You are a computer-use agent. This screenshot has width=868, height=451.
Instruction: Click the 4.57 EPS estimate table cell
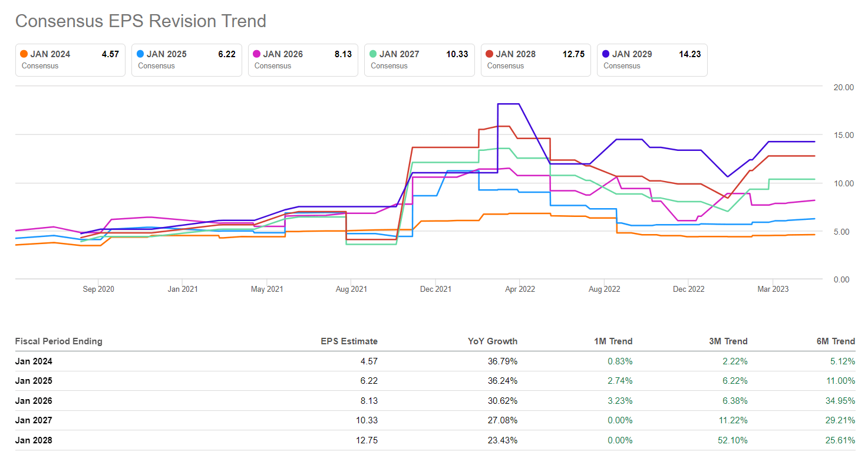click(x=369, y=361)
